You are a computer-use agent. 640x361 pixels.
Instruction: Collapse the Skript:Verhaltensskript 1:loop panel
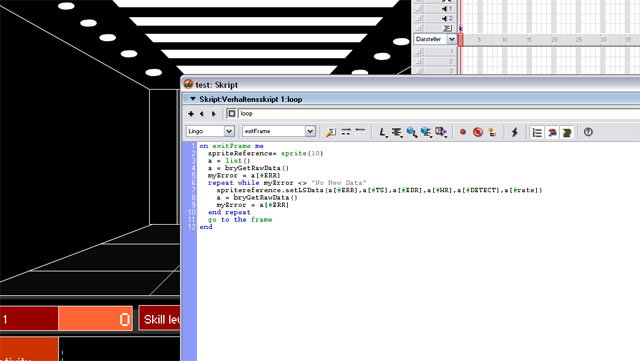[193, 99]
